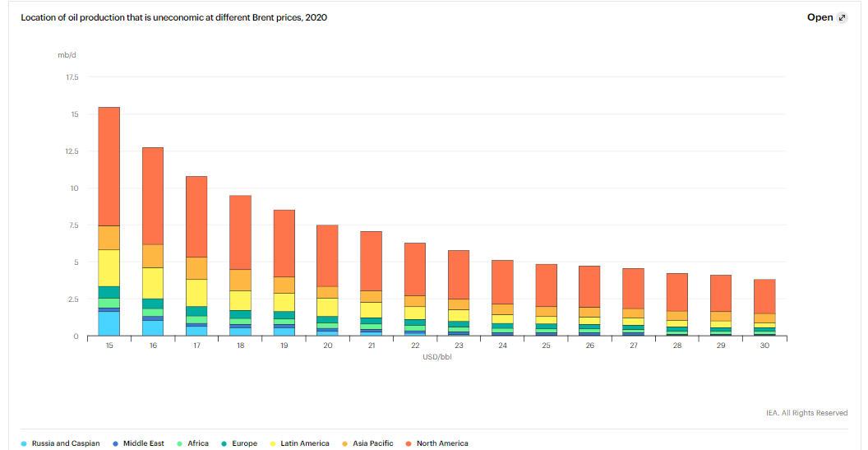Select North America segment of the 20 USD bar
868x450 pixels.
click(x=328, y=256)
